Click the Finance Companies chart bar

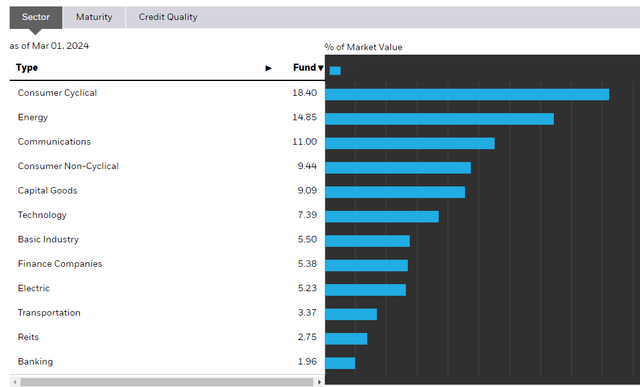click(367, 265)
